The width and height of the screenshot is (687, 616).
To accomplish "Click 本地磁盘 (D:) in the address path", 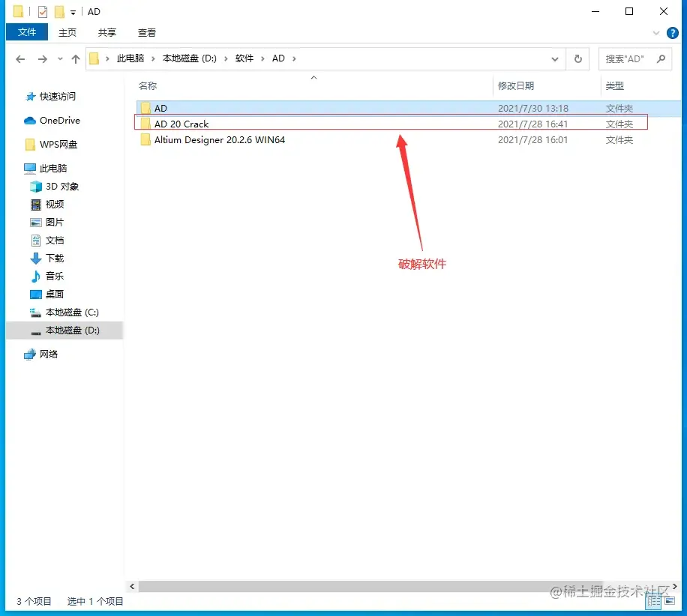I will 189,58.
